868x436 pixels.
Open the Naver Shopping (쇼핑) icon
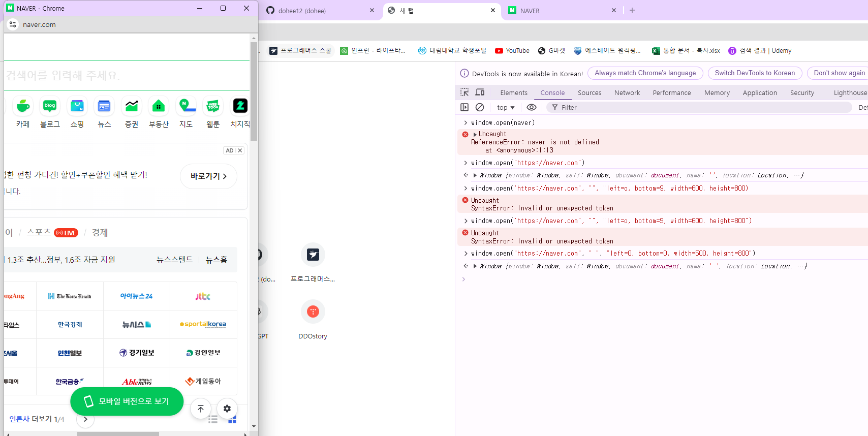pyautogui.click(x=77, y=106)
